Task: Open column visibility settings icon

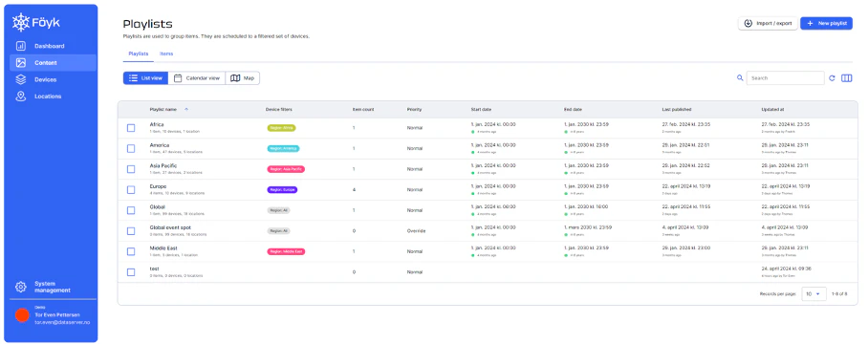Action: pos(846,78)
